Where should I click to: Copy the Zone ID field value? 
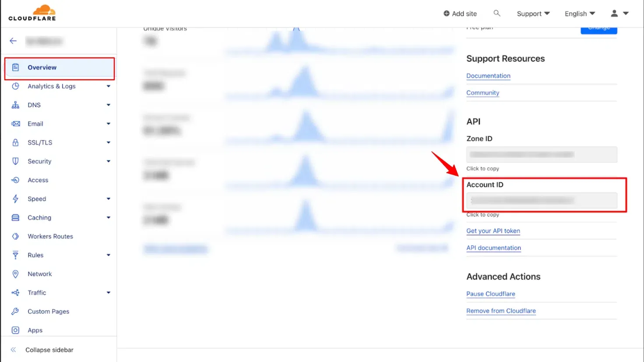(542, 155)
